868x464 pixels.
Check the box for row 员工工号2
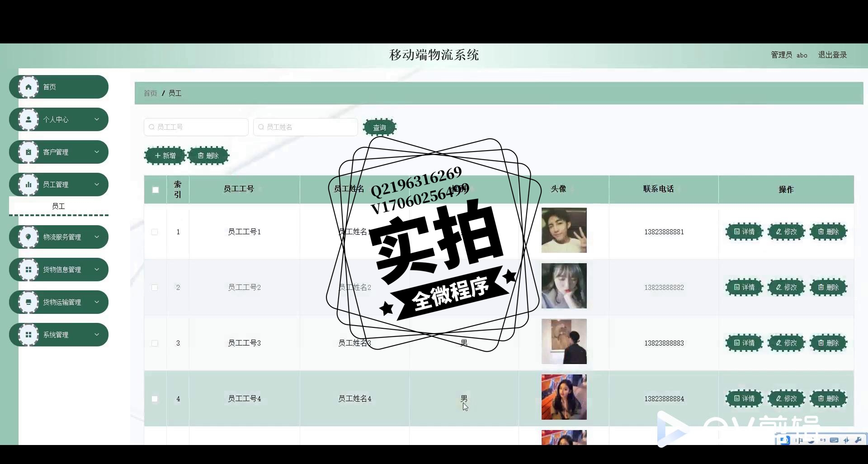[x=155, y=288]
